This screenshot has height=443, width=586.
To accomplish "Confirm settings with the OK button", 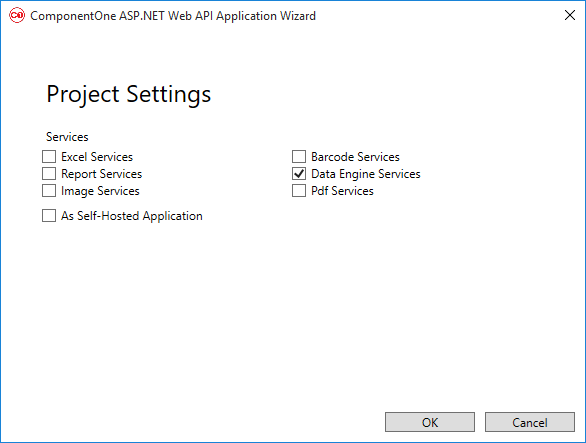I will pos(430,422).
